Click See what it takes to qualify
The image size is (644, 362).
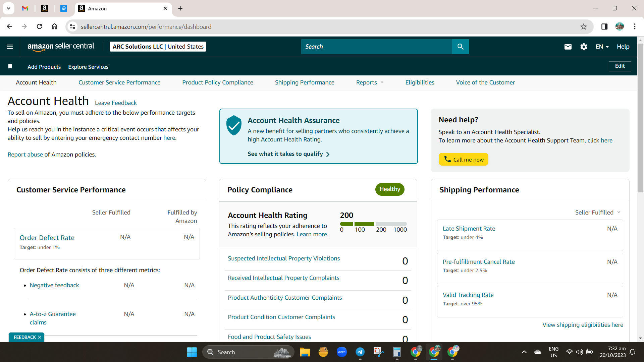tap(288, 154)
